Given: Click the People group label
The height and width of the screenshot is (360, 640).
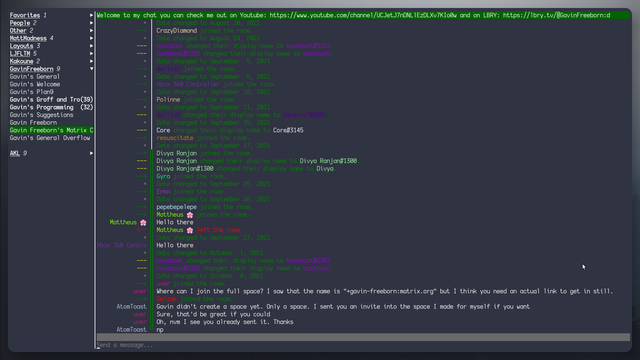Looking at the screenshot, I should tap(20, 23).
